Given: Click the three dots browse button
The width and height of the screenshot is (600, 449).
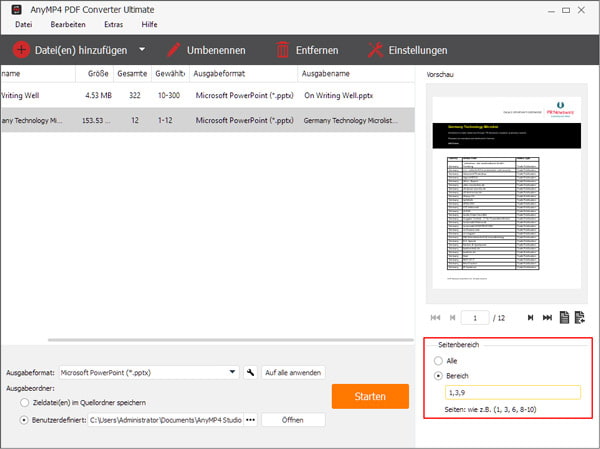Looking at the screenshot, I should click(250, 420).
